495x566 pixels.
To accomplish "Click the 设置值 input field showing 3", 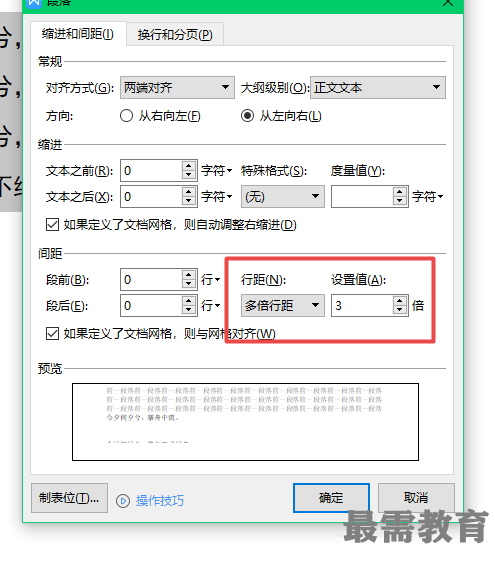I will coord(362,306).
